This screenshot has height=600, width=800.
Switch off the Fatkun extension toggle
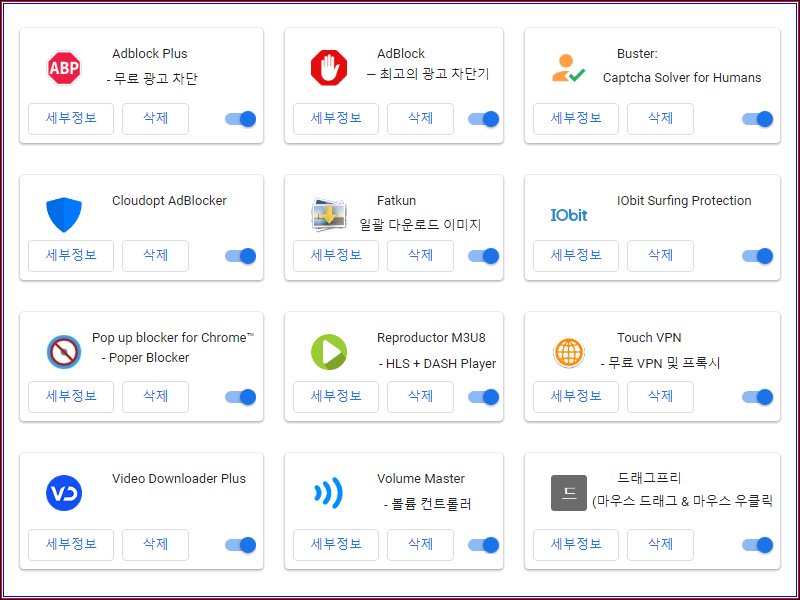pos(484,256)
